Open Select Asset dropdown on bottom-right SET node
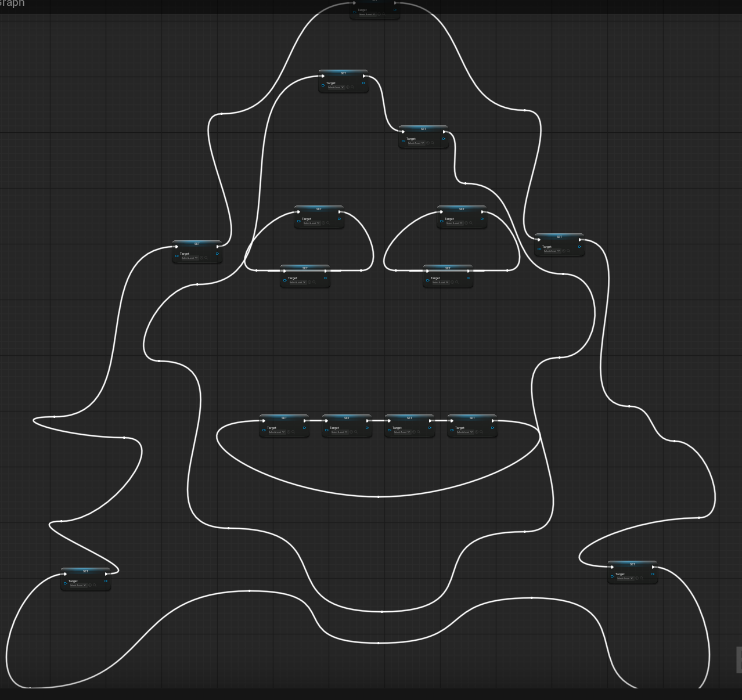The image size is (742, 700). click(x=625, y=578)
